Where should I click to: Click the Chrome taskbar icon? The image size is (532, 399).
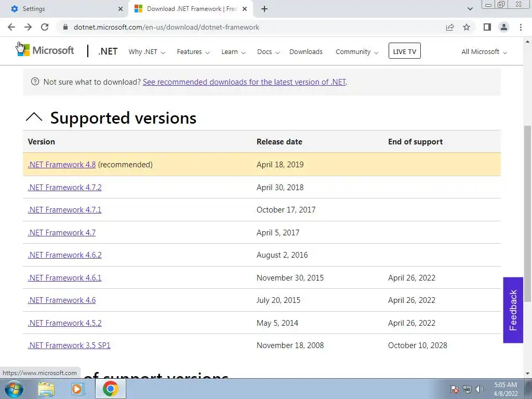tap(110, 389)
